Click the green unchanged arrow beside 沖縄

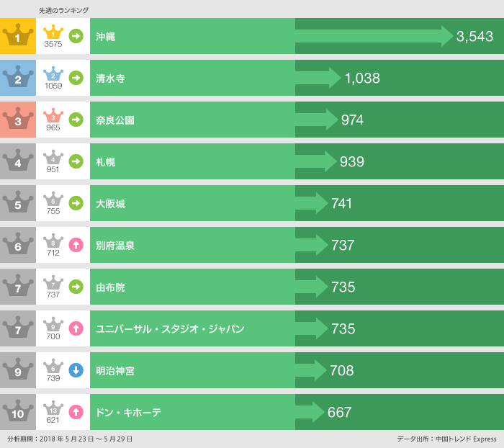pyautogui.click(x=76, y=36)
